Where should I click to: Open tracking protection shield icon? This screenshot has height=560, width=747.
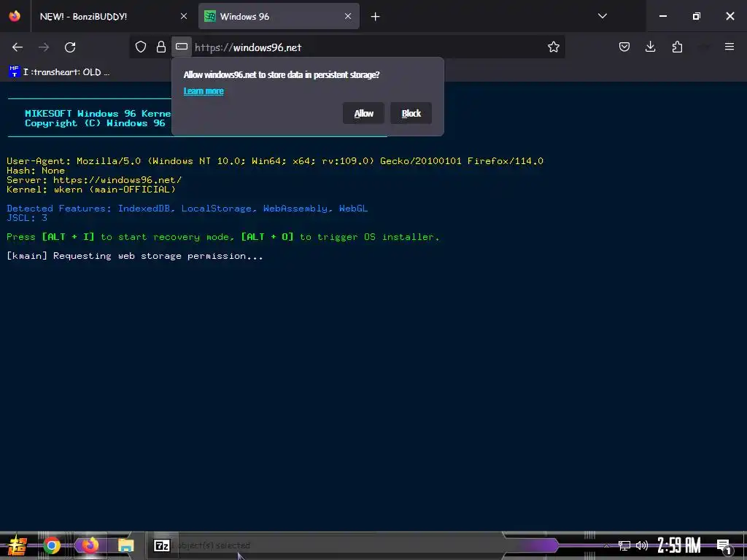[x=141, y=47]
